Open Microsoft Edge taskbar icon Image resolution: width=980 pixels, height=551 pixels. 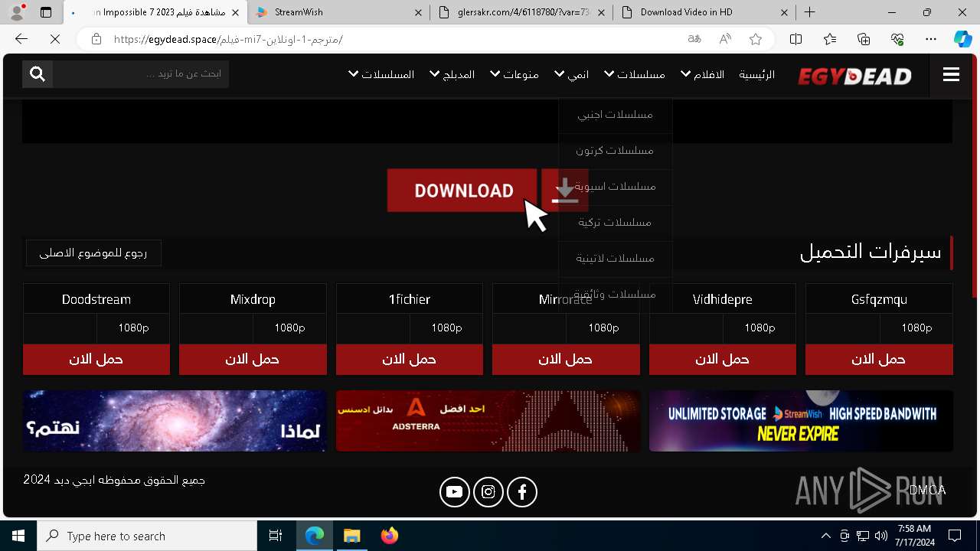pyautogui.click(x=315, y=536)
